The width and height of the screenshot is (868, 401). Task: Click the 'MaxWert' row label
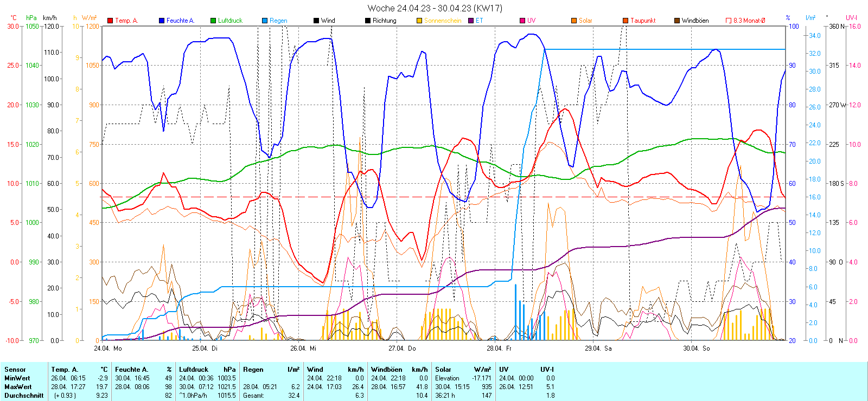coord(18,387)
